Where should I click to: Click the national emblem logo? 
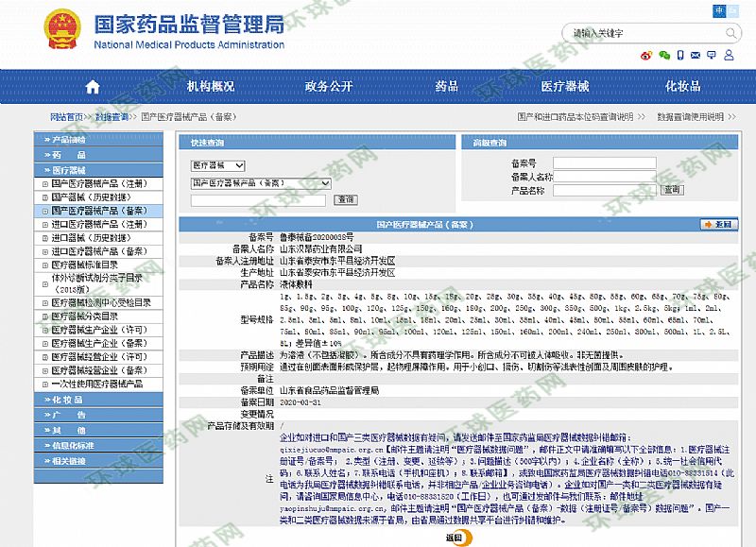click(x=48, y=33)
